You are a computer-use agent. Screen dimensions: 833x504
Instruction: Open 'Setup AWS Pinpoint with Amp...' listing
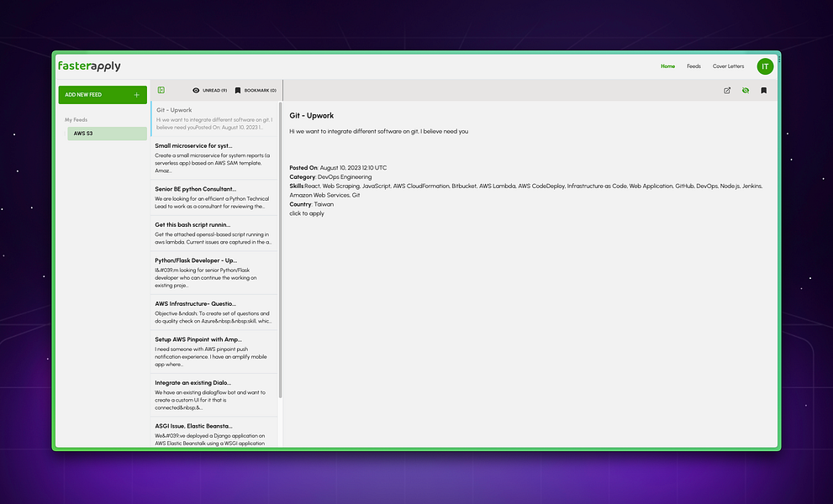[214, 352]
